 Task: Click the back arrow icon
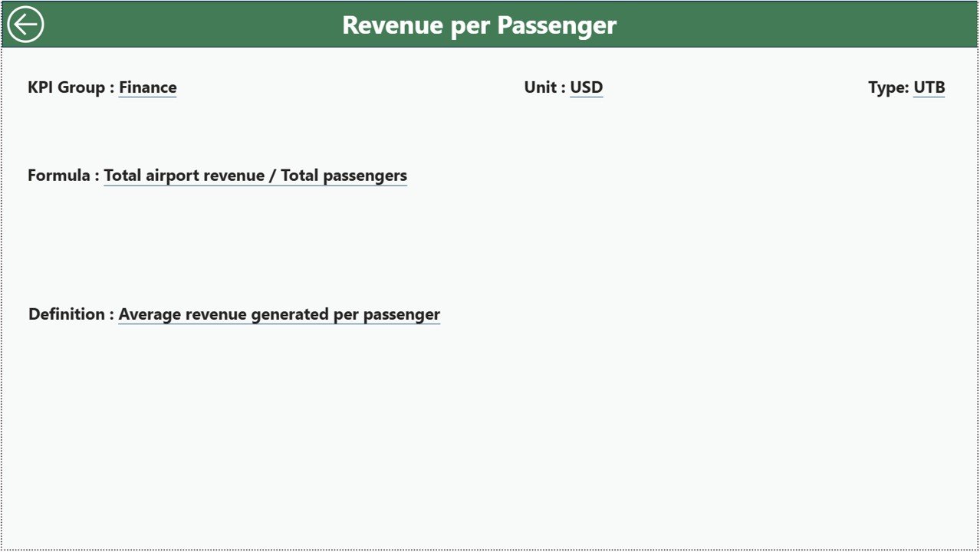[25, 25]
